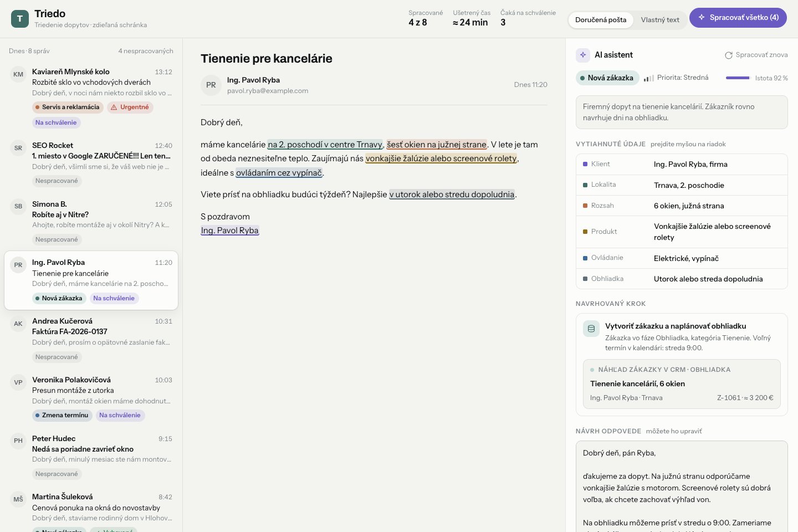Click the AI summary box about Firemný dopyt
The width and height of the screenshot is (798, 532).
[682, 112]
